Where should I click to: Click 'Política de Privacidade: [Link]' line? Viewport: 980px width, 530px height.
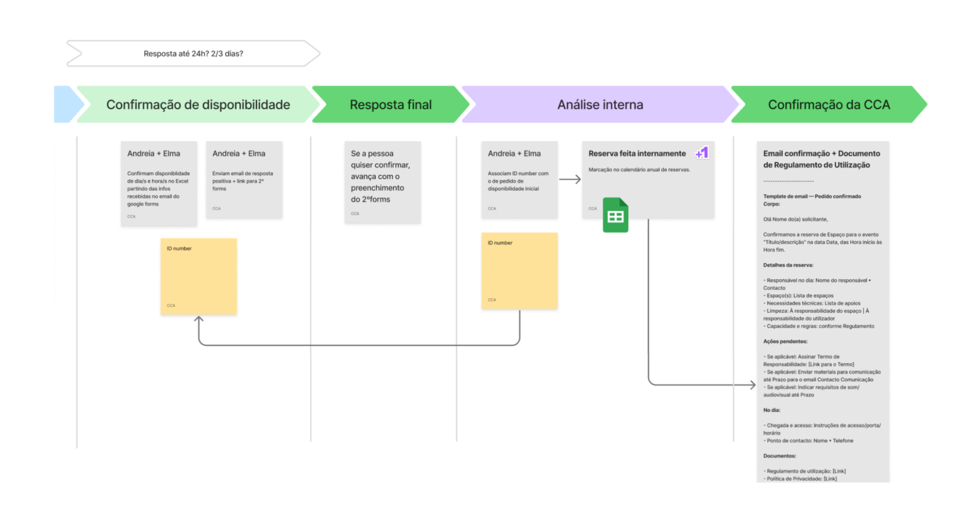[x=801, y=478]
